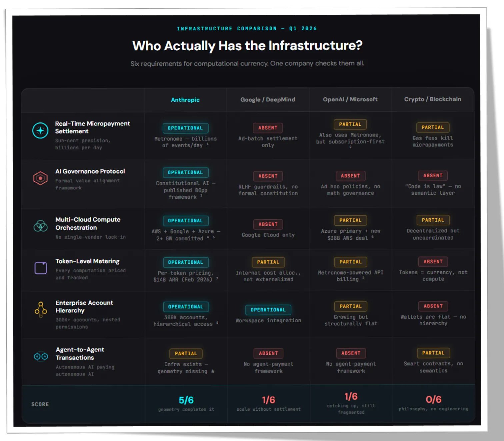Click Google's ABSENT badge for Agent-to-Agent Transactions

click(x=268, y=353)
